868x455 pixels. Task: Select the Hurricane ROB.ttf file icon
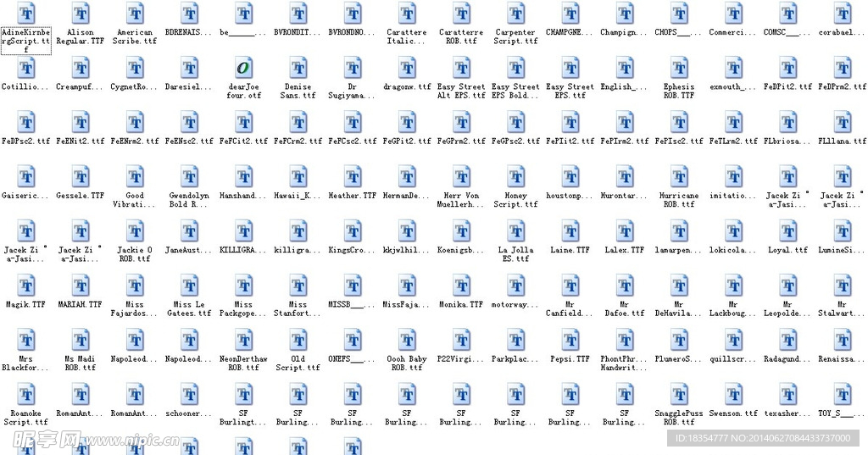679,176
